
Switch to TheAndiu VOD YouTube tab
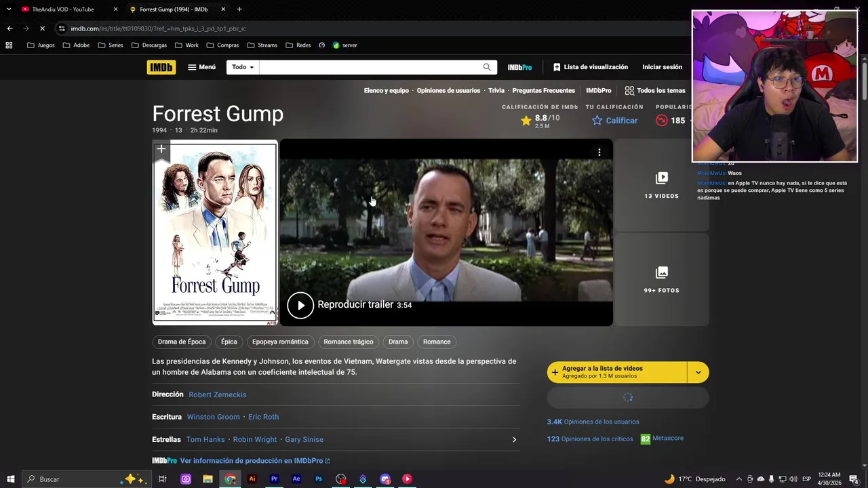[62, 9]
